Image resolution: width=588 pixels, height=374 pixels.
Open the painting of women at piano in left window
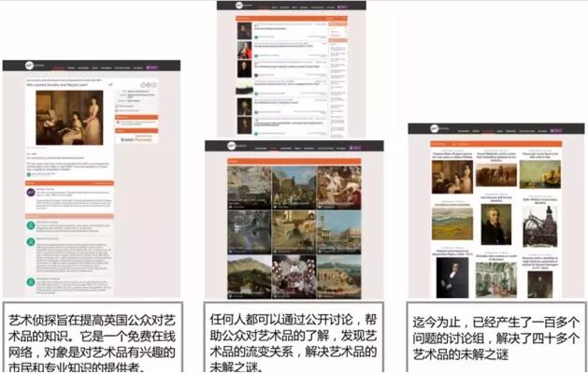(x=69, y=118)
